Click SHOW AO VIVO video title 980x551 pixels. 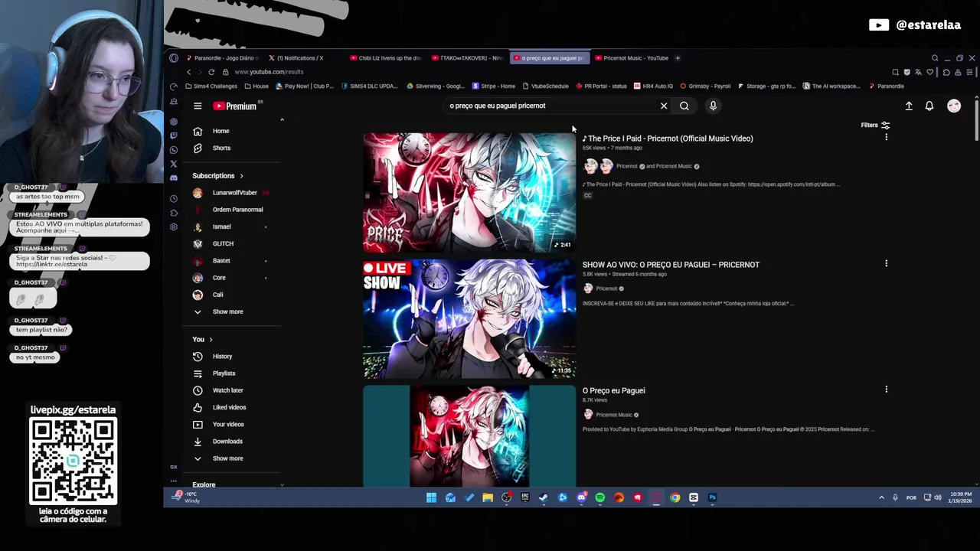click(671, 265)
